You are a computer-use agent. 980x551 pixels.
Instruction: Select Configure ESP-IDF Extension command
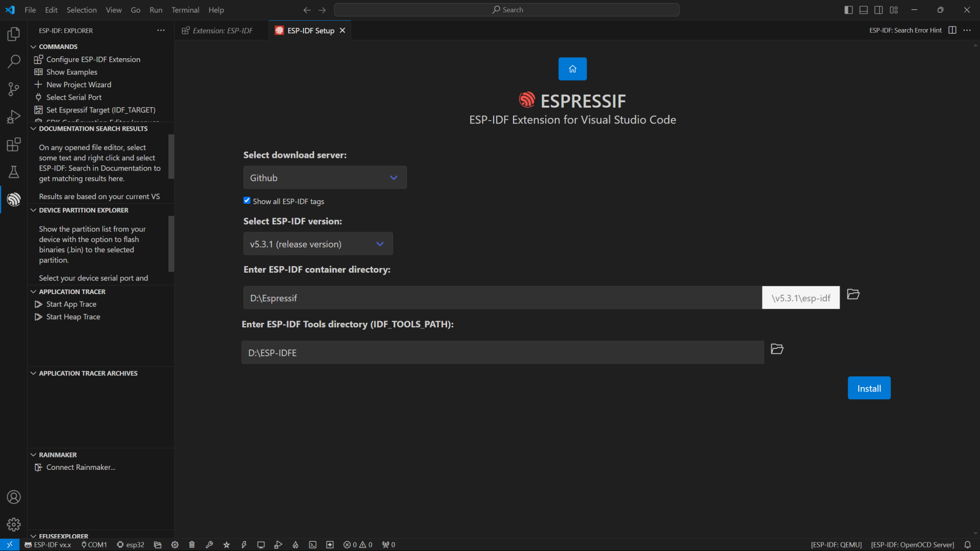pyautogui.click(x=93, y=59)
